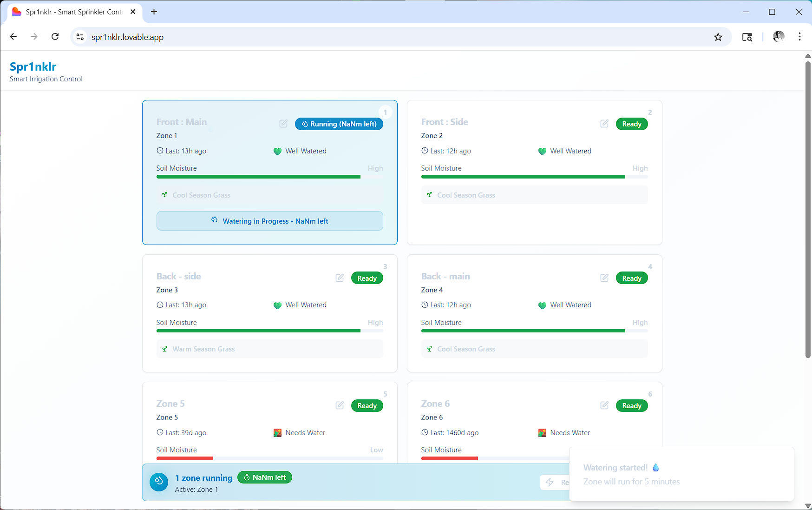This screenshot has width=812, height=510.
Task: Bookmark this page with star icon
Action: [718, 37]
